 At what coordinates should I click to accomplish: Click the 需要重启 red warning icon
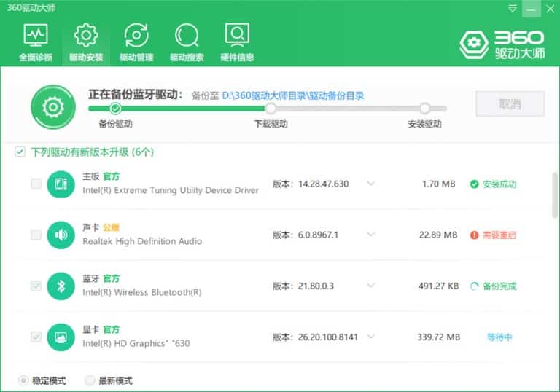pos(474,235)
